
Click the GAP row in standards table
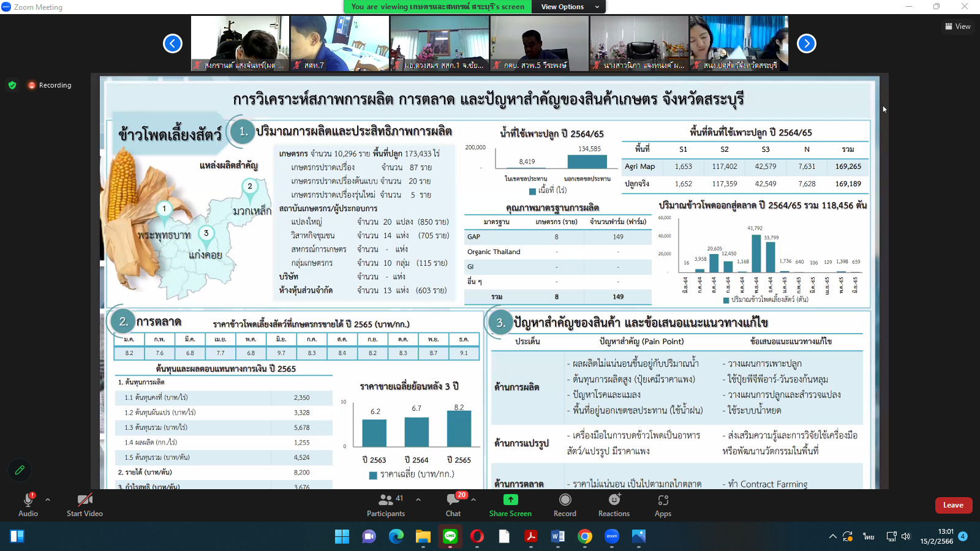[557, 237]
